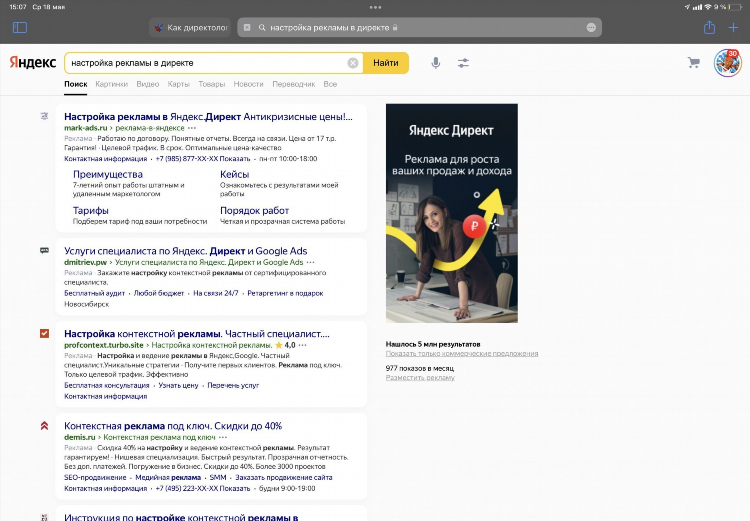Click Ретаргетинг в подарок link
750x521 pixels.
pos(285,293)
